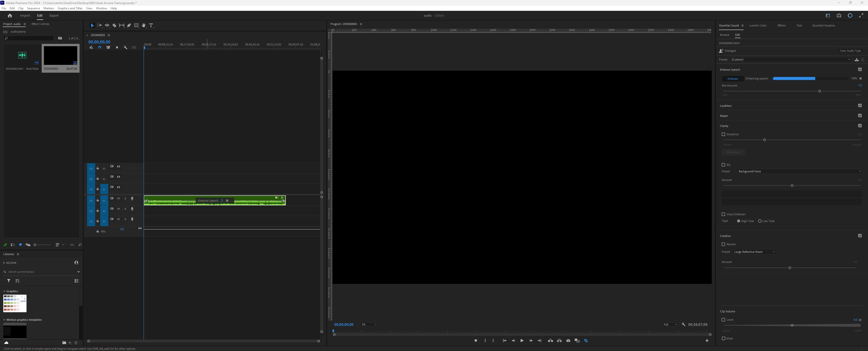
Task: Enable the Reverb checkbox
Action: [x=723, y=244]
